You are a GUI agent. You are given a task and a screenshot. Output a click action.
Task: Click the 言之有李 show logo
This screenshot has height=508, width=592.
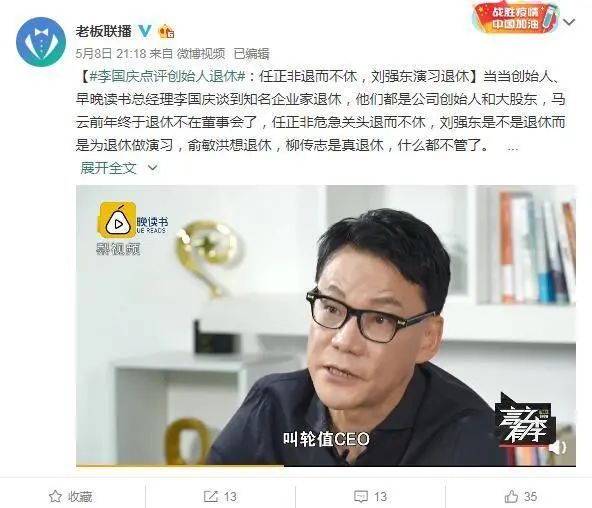(x=526, y=419)
